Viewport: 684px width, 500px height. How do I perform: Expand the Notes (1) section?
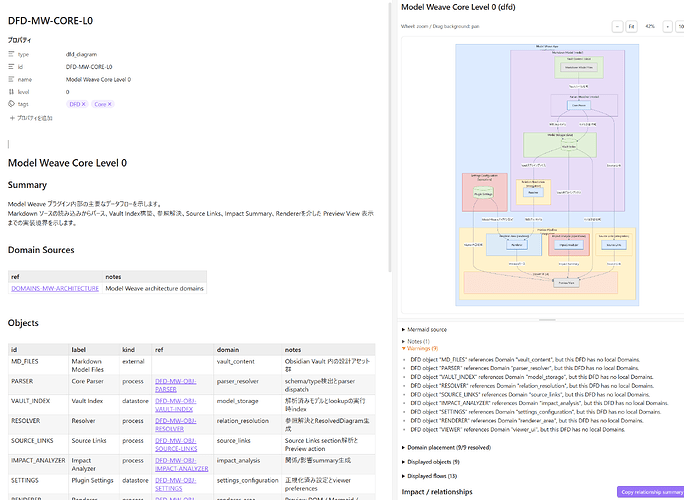tap(416, 341)
